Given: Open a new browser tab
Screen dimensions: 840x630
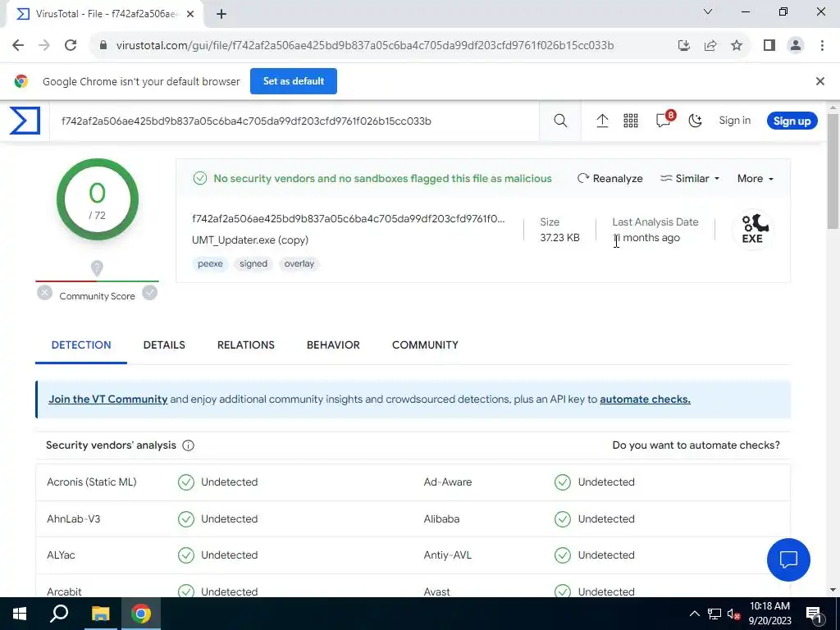Looking at the screenshot, I should pyautogui.click(x=221, y=14).
